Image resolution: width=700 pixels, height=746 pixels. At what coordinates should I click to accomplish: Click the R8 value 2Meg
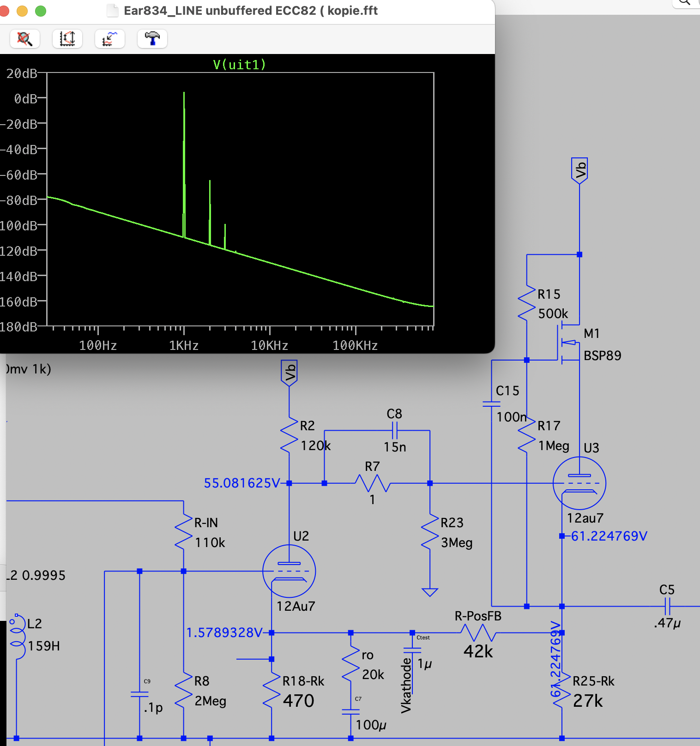click(211, 701)
